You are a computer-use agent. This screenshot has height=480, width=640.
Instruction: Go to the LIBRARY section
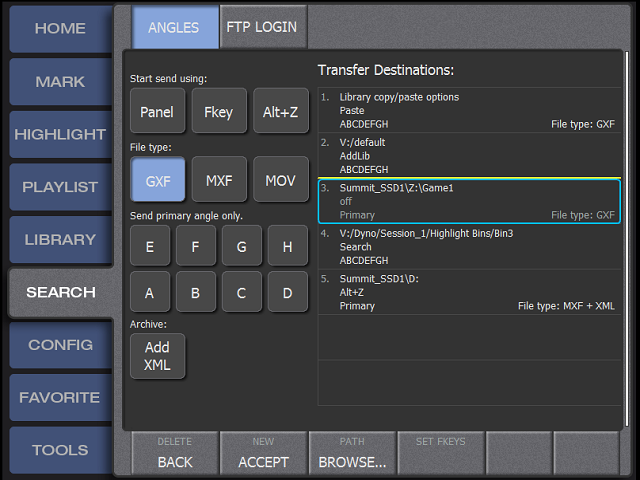pos(60,240)
